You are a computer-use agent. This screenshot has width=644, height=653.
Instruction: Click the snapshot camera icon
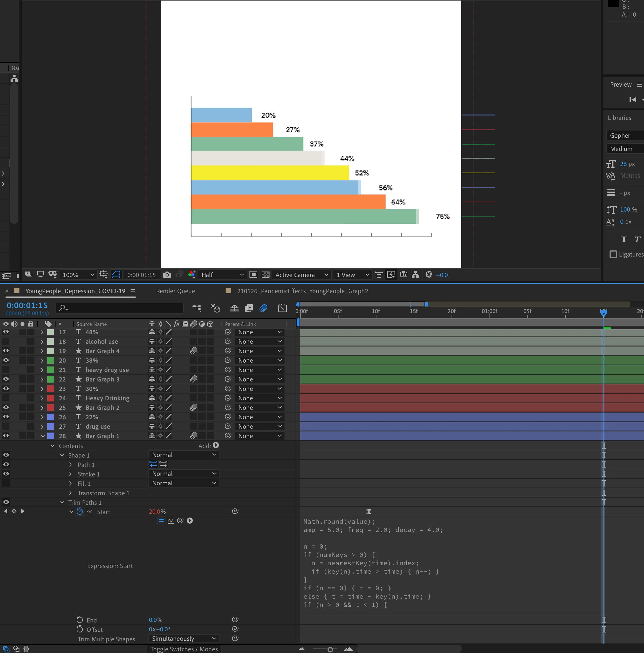click(x=167, y=275)
